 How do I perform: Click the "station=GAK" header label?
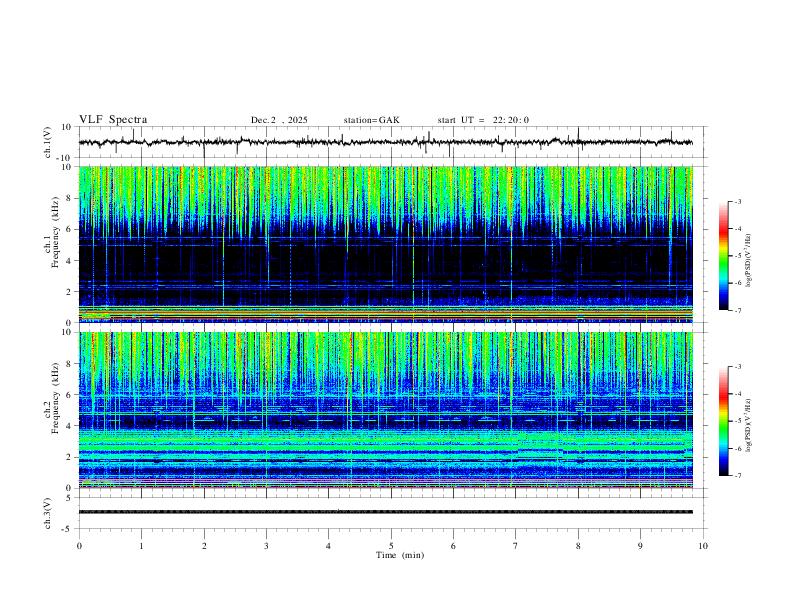[x=371, y=120]
